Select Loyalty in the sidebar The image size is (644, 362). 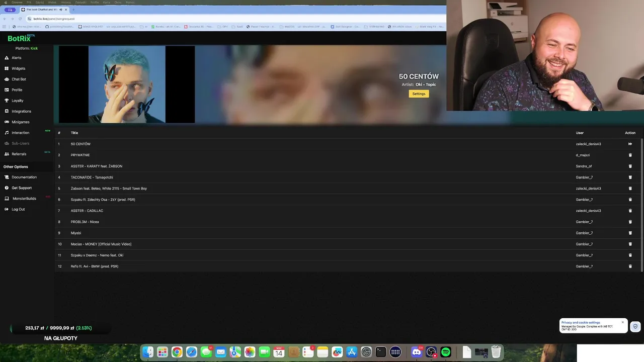pos(17,101)
